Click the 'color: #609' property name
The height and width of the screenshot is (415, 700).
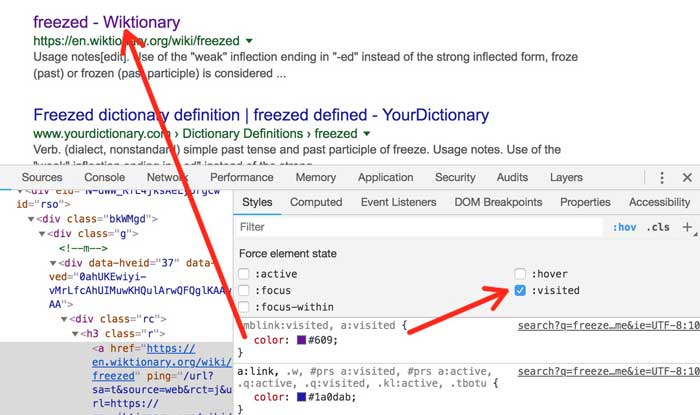(x=268, y=340)
